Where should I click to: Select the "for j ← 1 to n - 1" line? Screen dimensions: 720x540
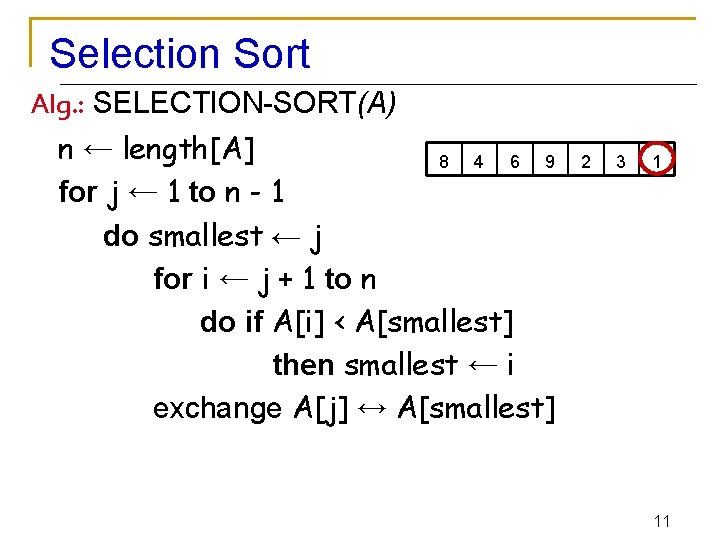pyautogui.click(x=171, y=192)
